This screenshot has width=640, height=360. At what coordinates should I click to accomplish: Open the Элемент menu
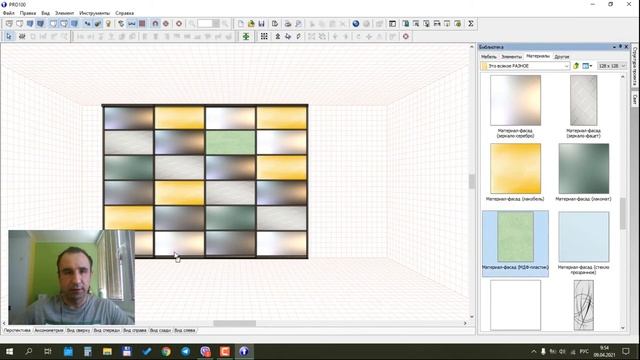pyautogui.click(x=64, y=13)
